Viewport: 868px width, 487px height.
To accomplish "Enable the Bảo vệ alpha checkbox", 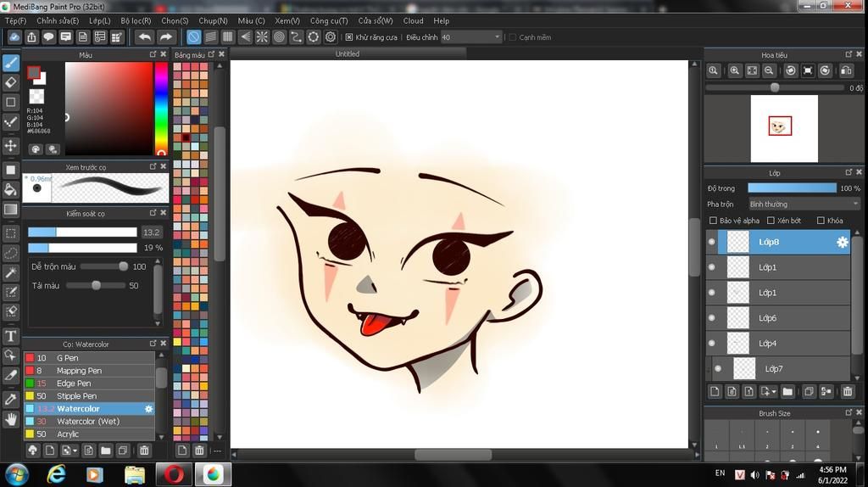I will tap(713, 221).
